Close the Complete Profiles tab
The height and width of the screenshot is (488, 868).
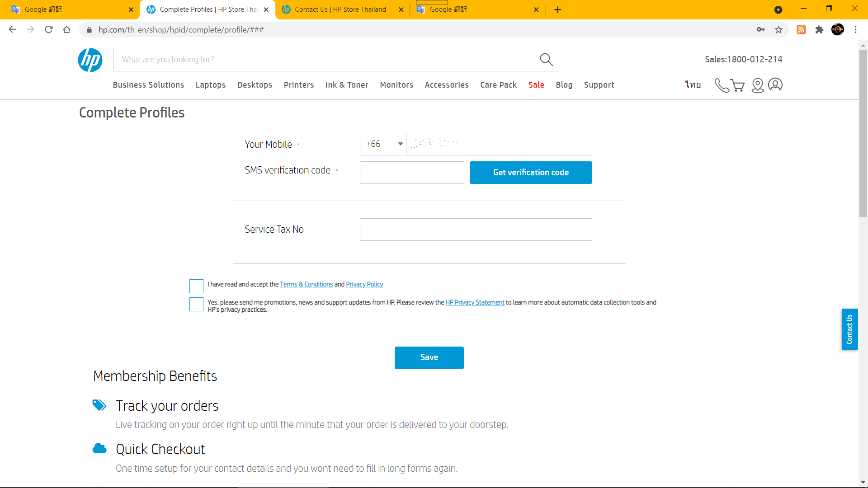(266, 9)
